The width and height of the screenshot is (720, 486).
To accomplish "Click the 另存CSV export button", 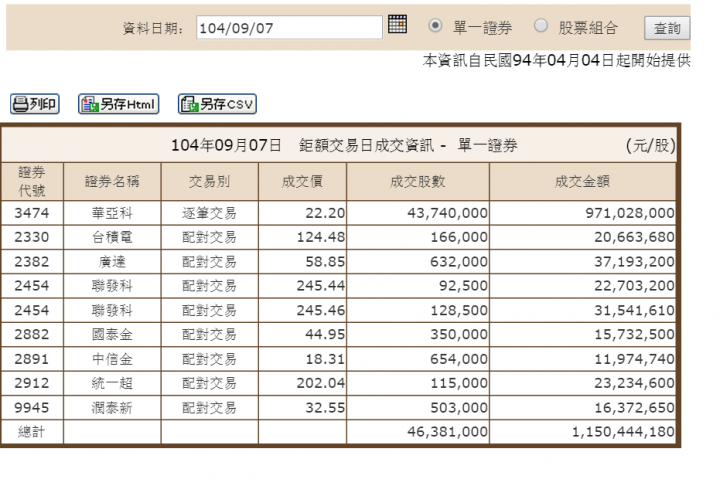I will tap(217, 104).
